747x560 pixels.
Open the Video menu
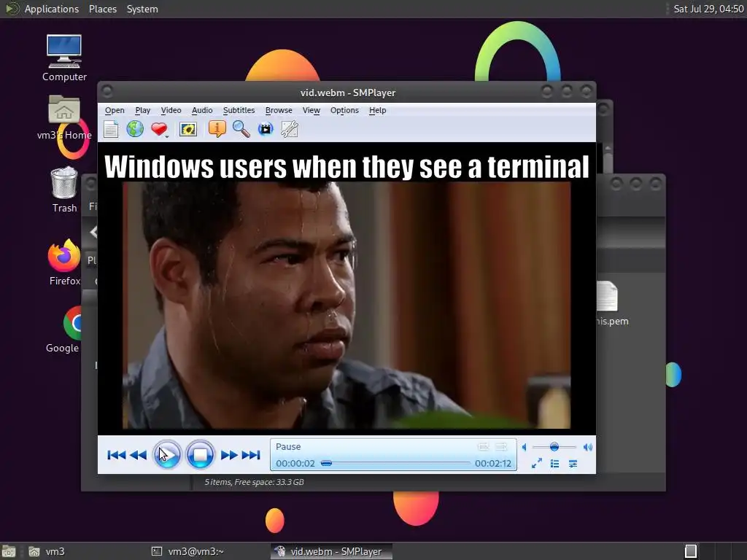tap(171, 111)
